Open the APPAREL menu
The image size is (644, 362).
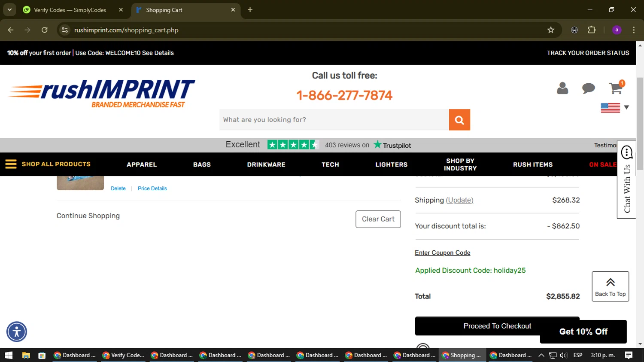[142, 164]
